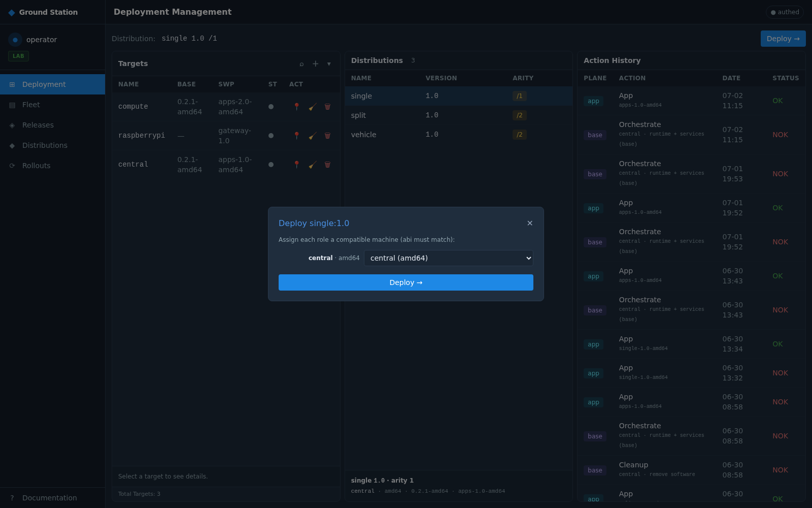This screenshot has width=812, height=508.
Task: Select the single distribution row
Action: point(459,96)
